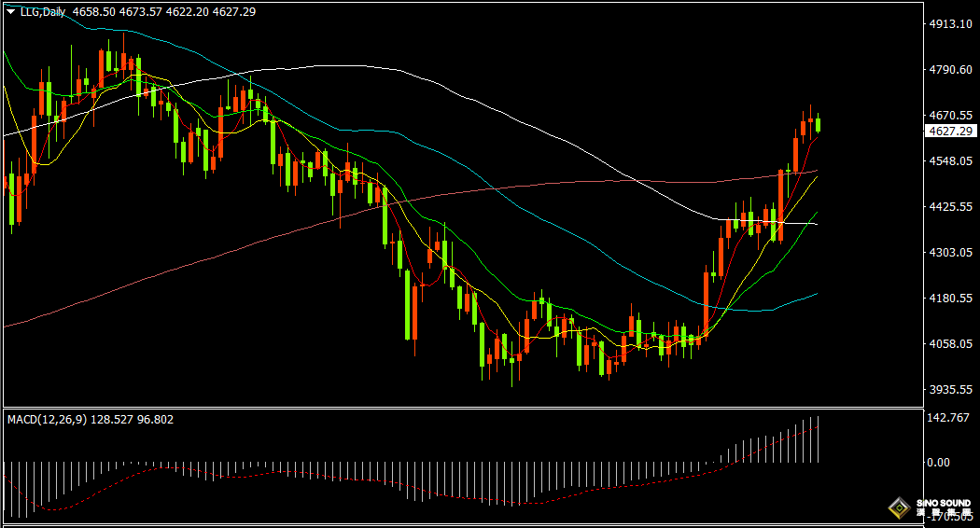Viewport: 980px width, 528px height.
Task: Click price axis label 4913.10
Action: [951, 23]
